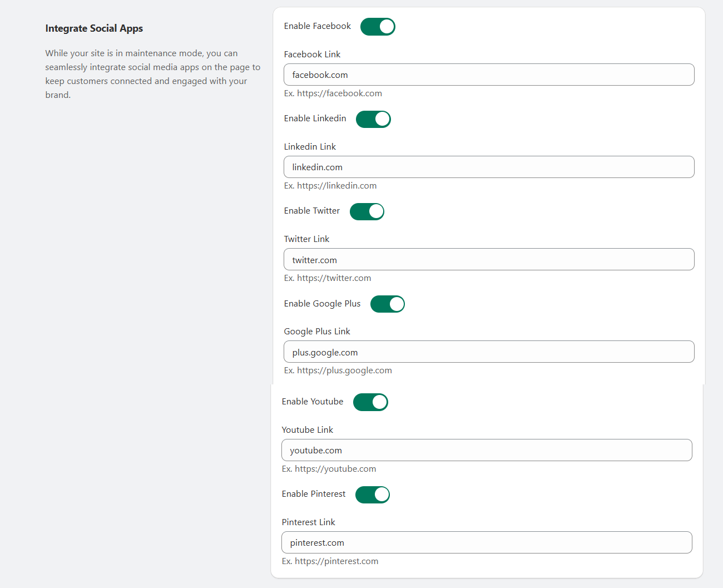Switch off Enable Youtube toggle
The width and height of the screenshot is (723, 588).
[x=370, y=402]
